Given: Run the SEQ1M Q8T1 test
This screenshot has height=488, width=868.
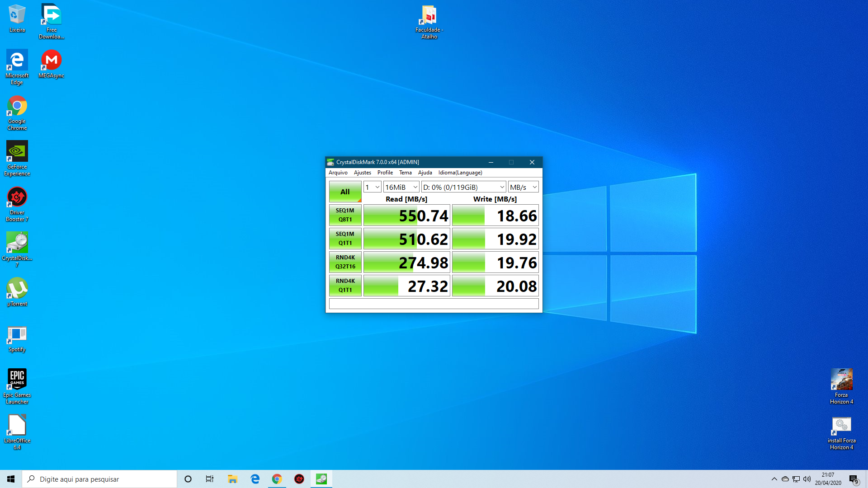Looking at the screenshot, I should (345, 215).
